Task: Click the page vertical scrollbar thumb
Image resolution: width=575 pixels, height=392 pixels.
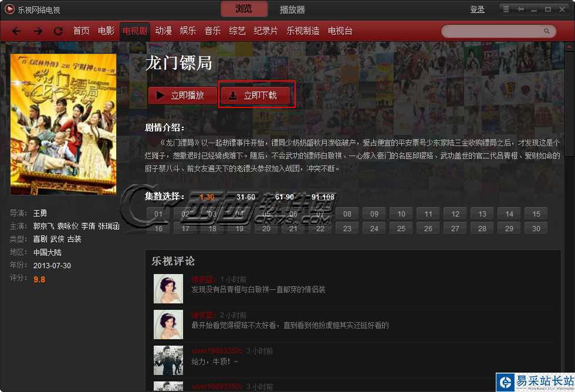Action: 570,104
